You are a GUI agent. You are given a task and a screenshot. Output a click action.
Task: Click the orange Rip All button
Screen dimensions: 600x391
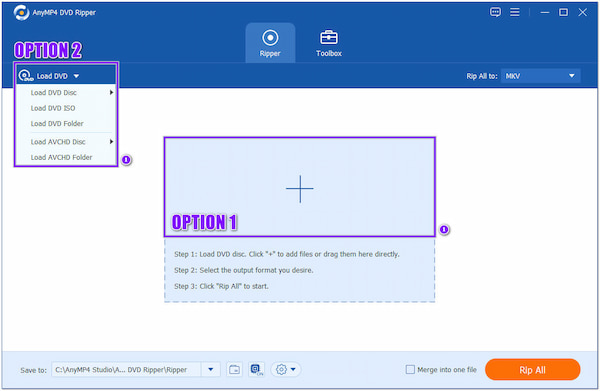532,370
